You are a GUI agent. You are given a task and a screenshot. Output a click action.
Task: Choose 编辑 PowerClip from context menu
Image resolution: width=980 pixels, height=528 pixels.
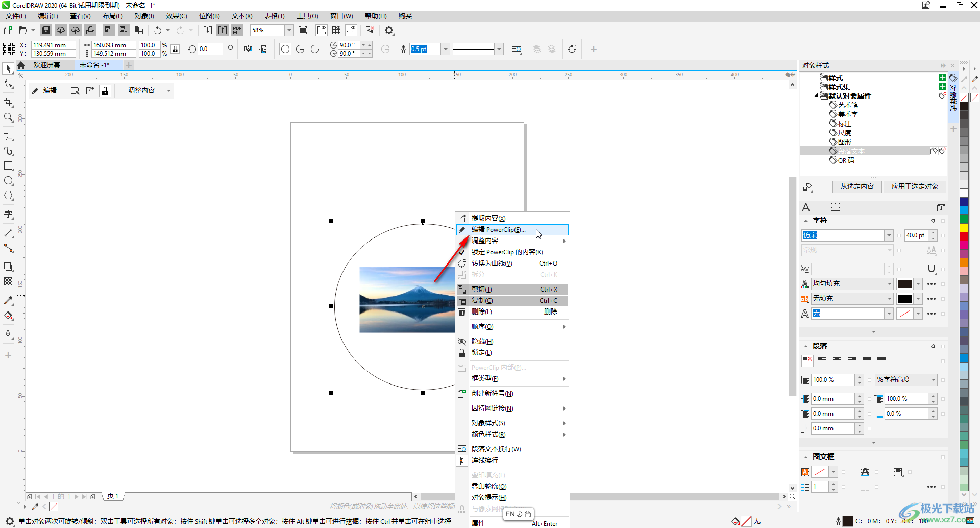pos(512,230)
